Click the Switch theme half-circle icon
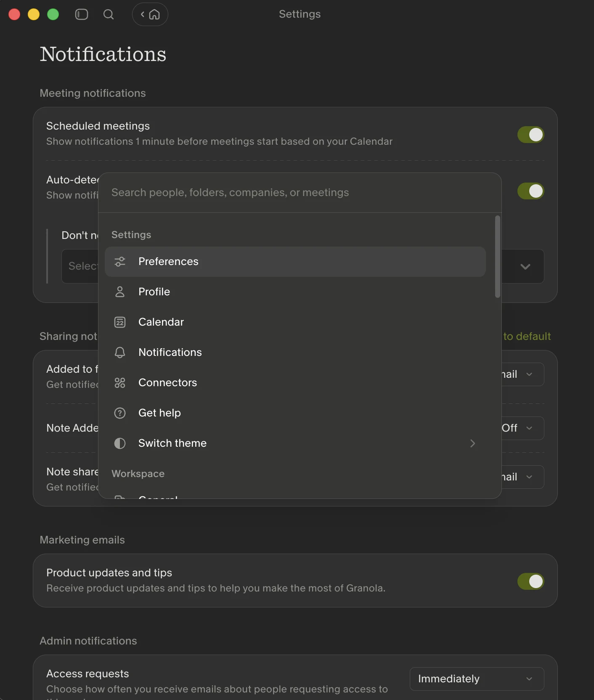 click(x=120, y=443)
